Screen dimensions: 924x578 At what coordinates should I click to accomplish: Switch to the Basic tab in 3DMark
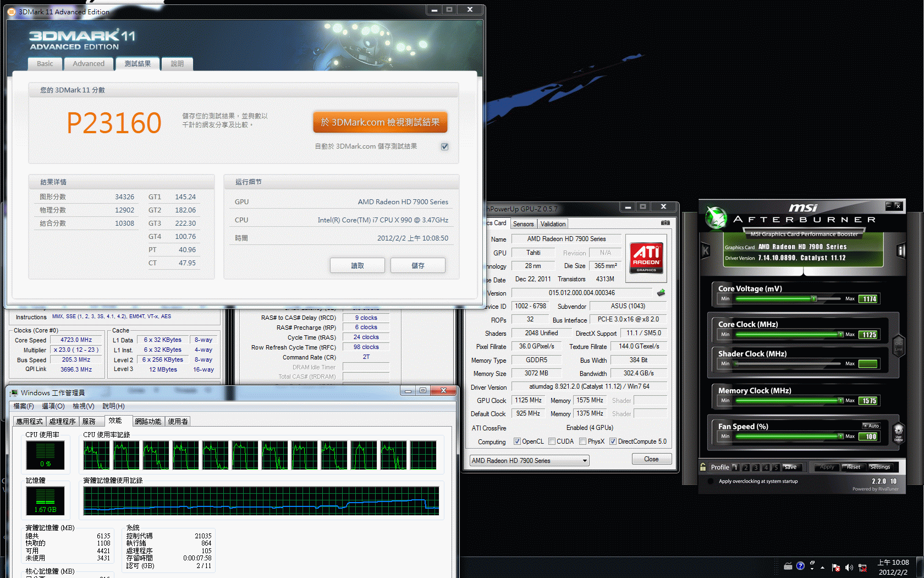(x=45, y=64)
